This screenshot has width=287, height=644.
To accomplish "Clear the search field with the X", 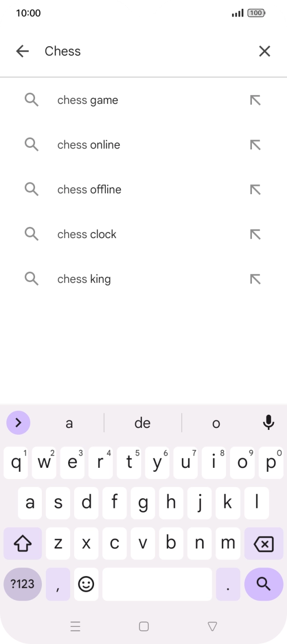I will point(265,51).
